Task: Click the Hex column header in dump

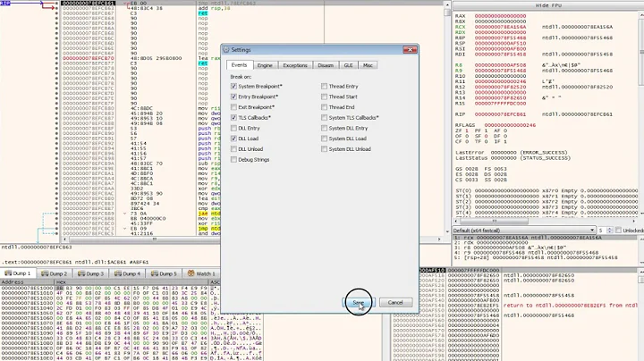Action: pyautogui.click(x=132, y=282)
